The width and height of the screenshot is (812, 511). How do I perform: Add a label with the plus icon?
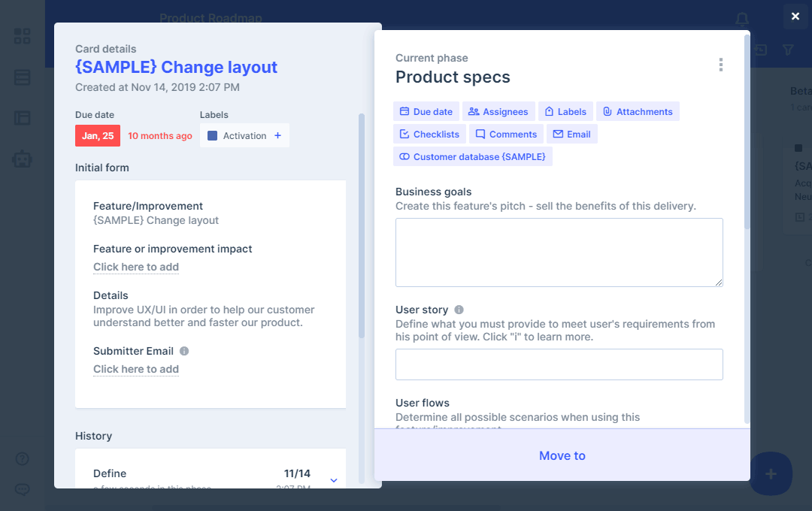(277, 136)
